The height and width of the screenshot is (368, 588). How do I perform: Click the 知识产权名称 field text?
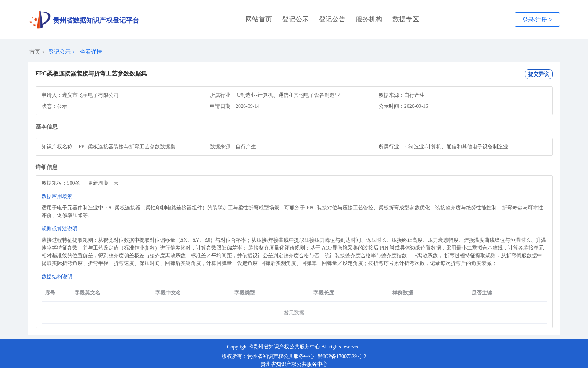click(108, 146)
